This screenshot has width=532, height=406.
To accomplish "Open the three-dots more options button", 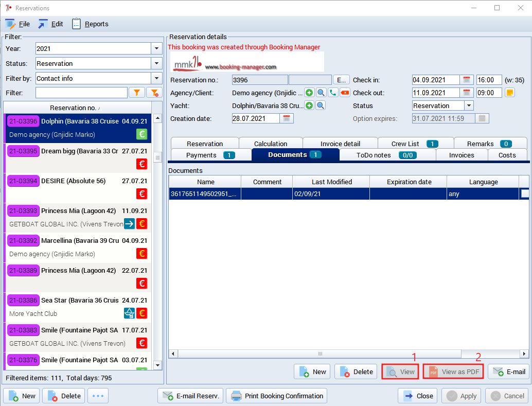I will (x=98, y=396).
